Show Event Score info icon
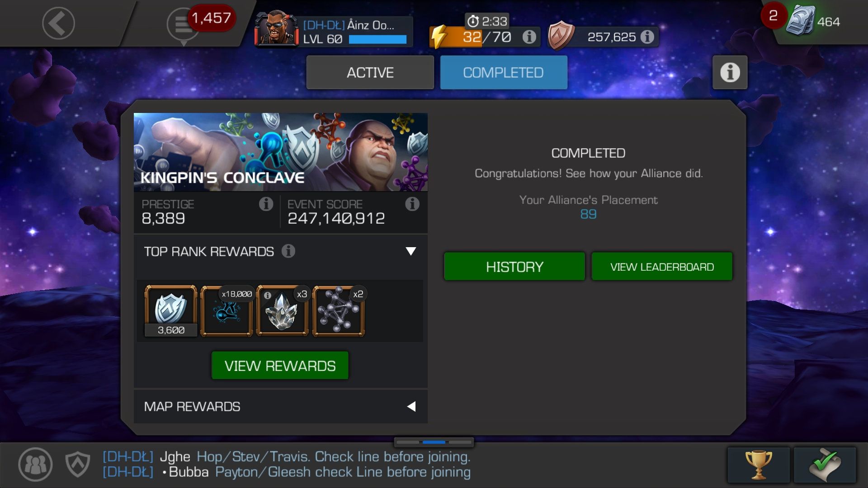This screenshot has width=868, height=488. pos(412,204)
